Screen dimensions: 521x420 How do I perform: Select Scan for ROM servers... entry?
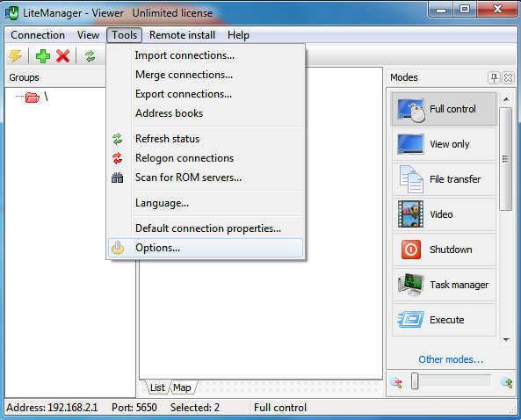click(205, 177)
